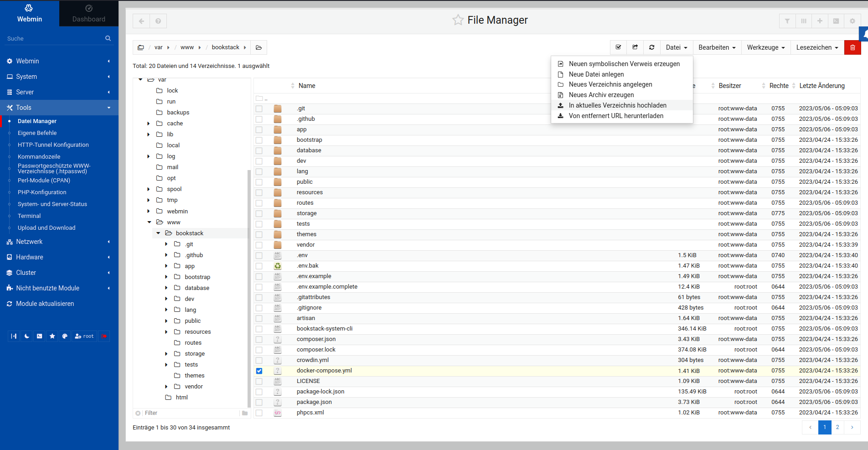The width and height of the screenshot is (868, 450).
Task: Open the Bearbeiten dropdown
Action: pyautogui.click(x=717, y=47)
